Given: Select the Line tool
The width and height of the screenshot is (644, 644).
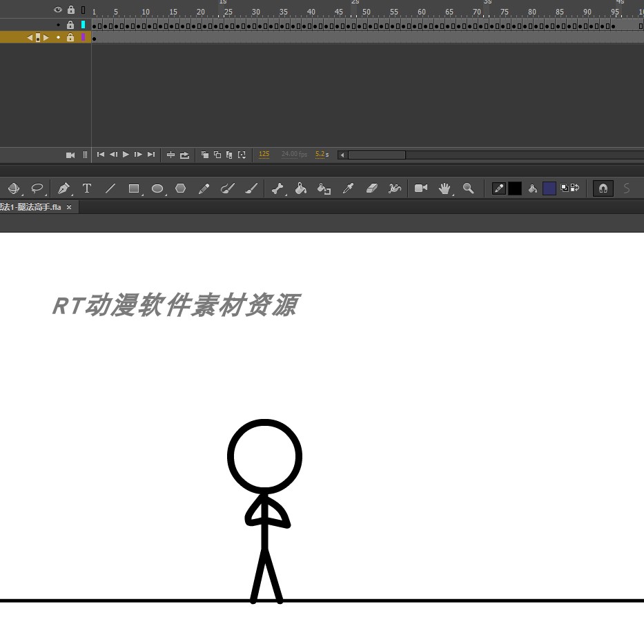Looking at the screenshot, I should pyautogui.click(x=110, y=188).
